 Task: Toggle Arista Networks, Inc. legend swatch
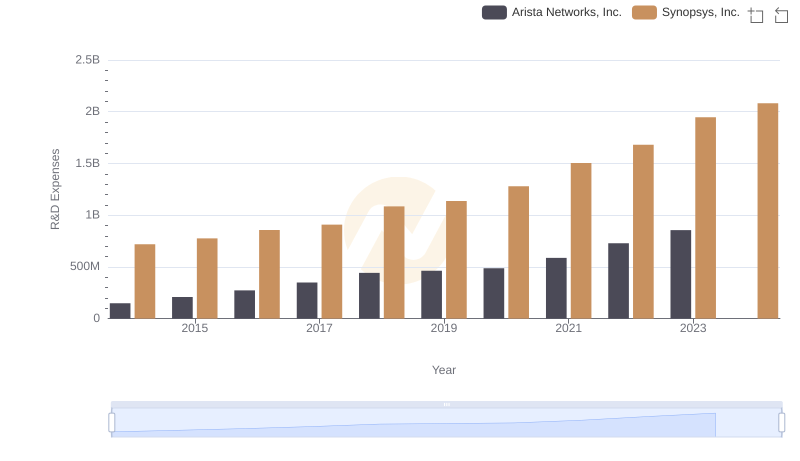(494, 12)
